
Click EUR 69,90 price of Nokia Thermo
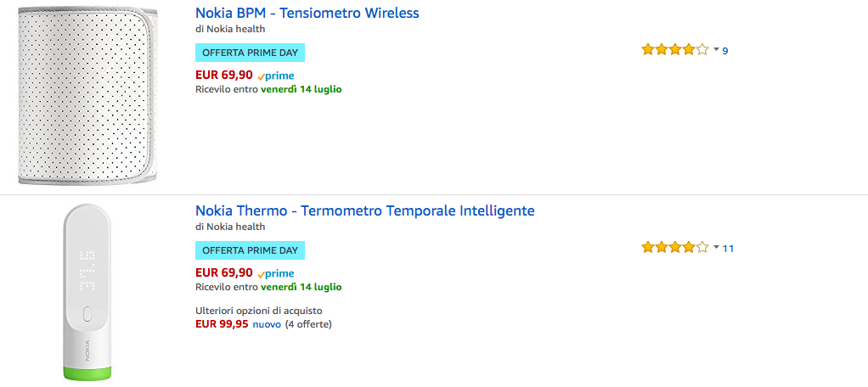[x=223, y=272]
